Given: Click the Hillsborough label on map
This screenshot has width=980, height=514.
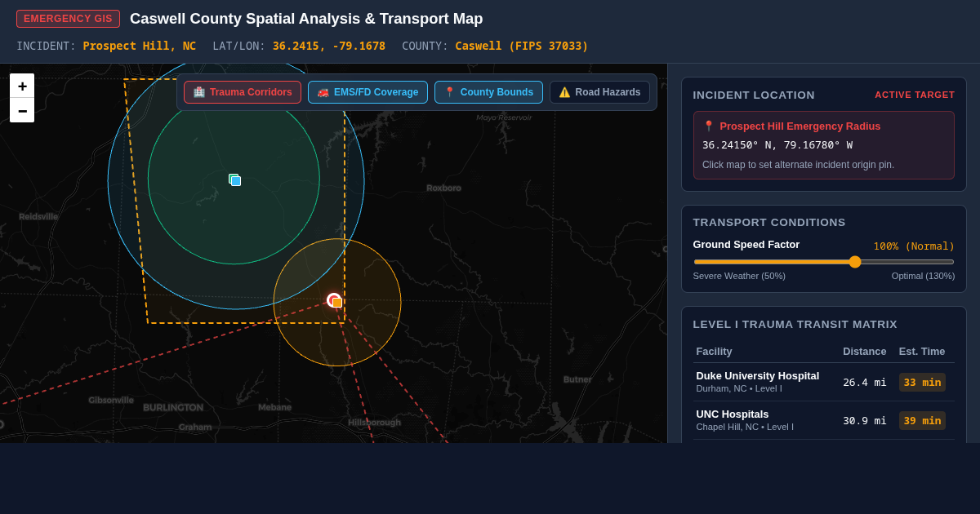Looking at the screenshot, I should pos(374,422).
